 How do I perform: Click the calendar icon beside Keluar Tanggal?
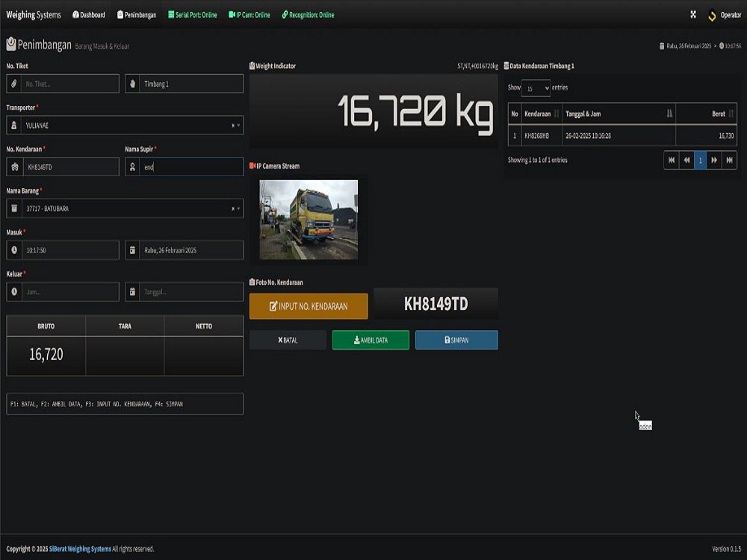[x=132, y=292]
